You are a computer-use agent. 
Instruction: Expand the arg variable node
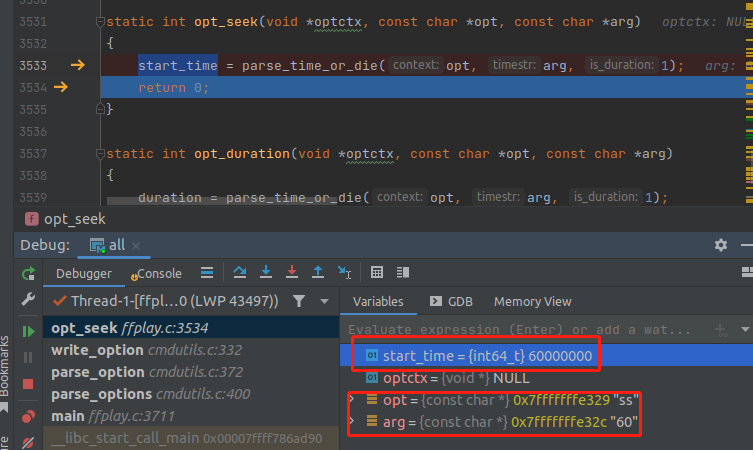point(351,423)
